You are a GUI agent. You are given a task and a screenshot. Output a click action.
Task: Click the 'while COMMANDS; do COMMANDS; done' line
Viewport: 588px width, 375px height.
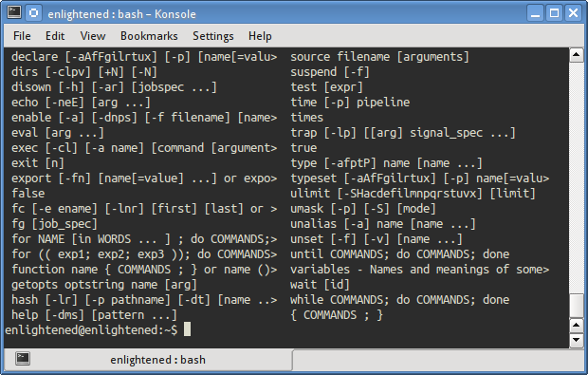(x=400, y=300)
